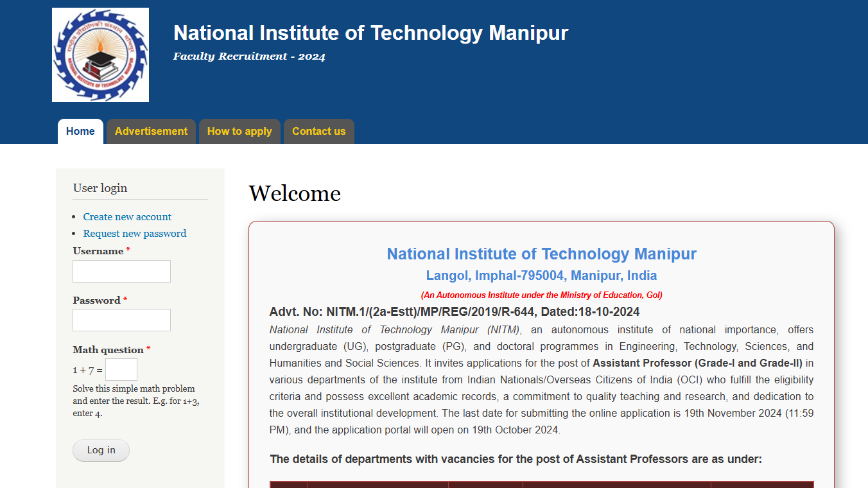Click the Faculty Recruitment - 2024 subtitle
This screenshot has height=488, width=868.
click(249, 57)
